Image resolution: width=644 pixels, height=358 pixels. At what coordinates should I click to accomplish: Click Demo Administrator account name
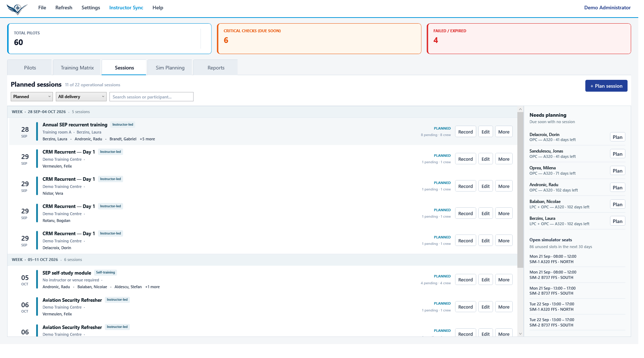tap(608, 8)
